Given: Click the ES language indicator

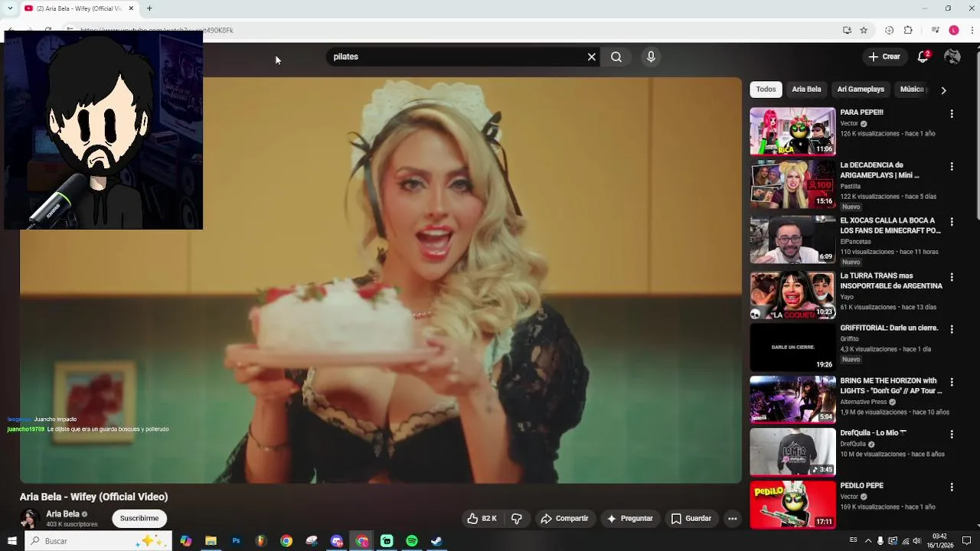Looking at the screenshot, I should click(854, 540).
